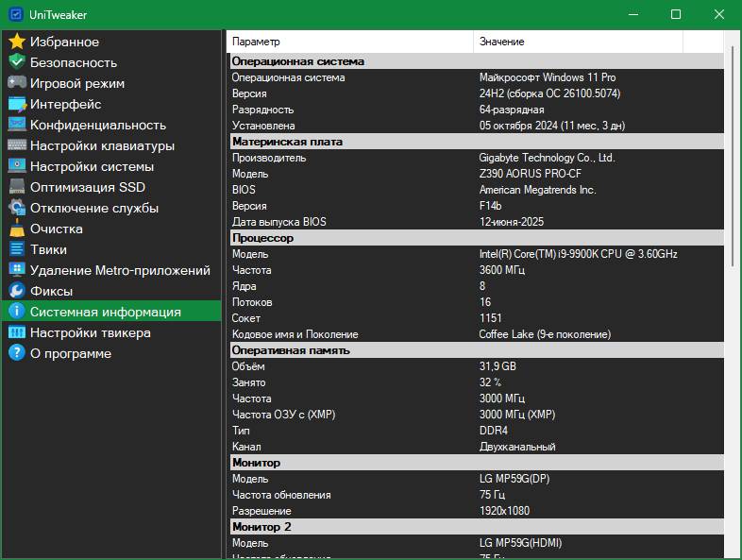Click the gamepad icon for Игровой режим
The height and width of the screenshot is (560, 742).
pyautogui.click(x=17, y=83)
